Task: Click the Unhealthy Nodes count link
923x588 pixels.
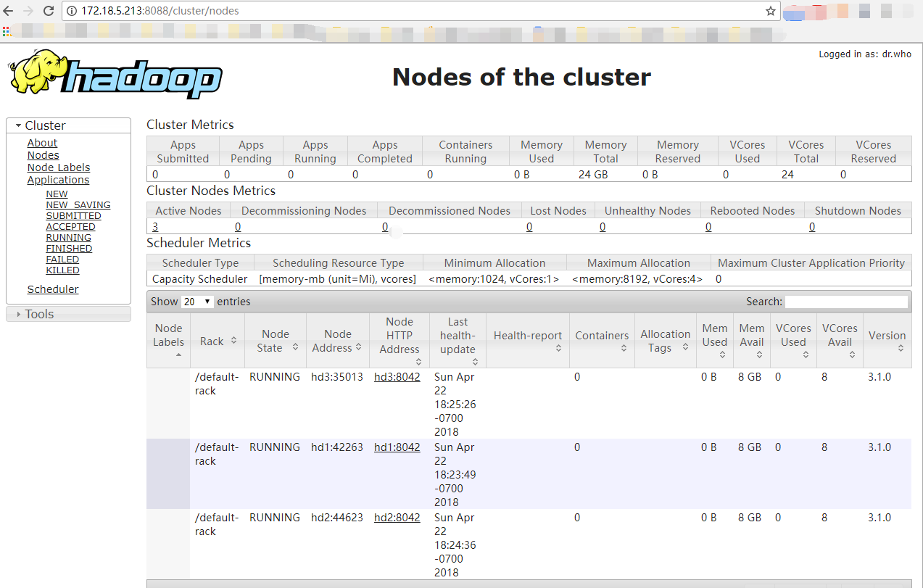Action: [x=603, y=227]
